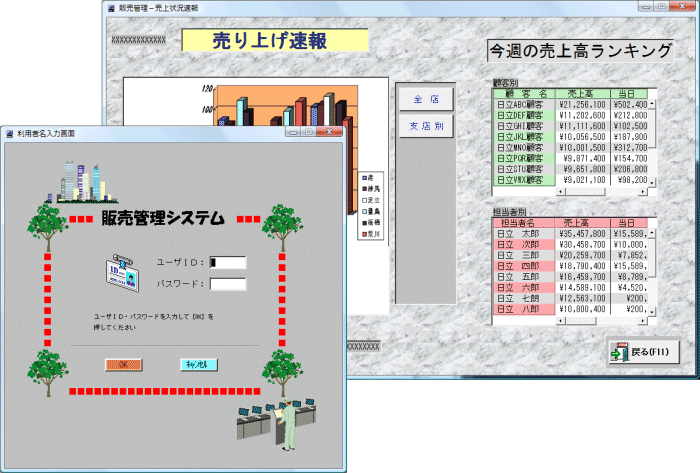Click the ¥35,457,800 sales value
700x473 pixels.
coord(582,233)
